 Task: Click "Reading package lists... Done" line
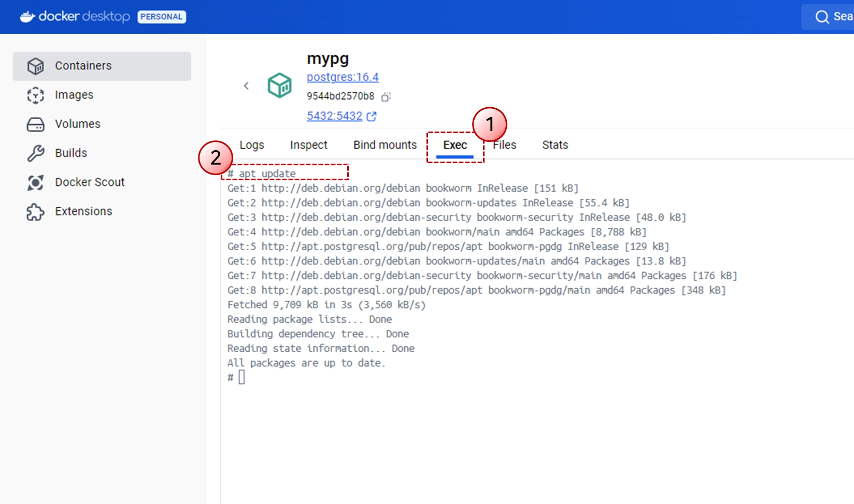click(x=309, y=319)
